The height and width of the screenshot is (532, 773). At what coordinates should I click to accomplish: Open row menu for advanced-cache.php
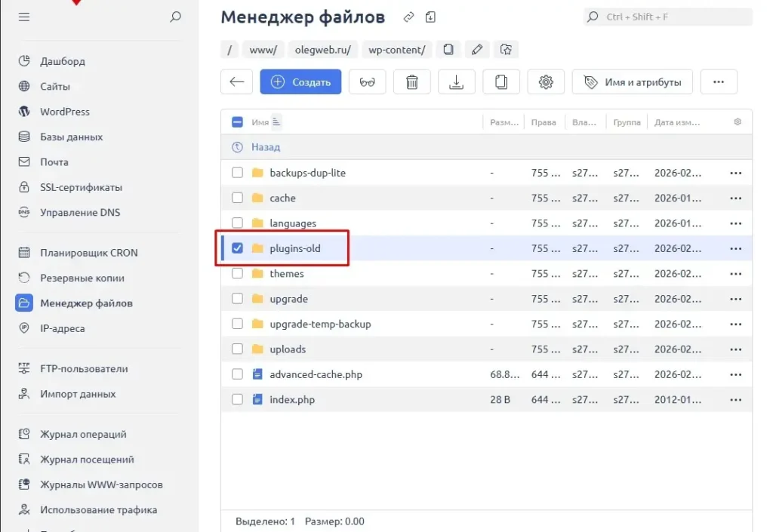[x=735, y=374]
